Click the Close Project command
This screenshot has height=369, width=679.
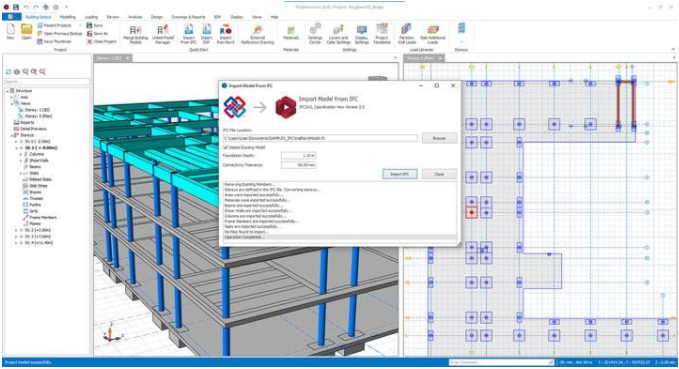(101, 41)
